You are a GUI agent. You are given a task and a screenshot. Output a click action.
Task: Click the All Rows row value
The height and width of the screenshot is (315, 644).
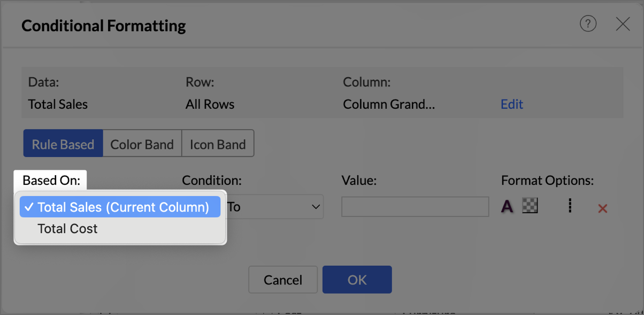click(x=210, y=104)
